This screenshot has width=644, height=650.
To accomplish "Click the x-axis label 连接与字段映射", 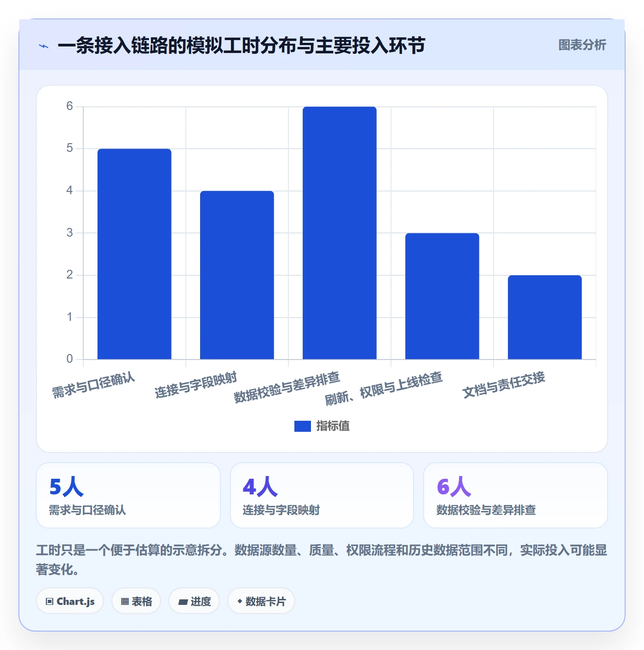I will click(x=196, y=385).
